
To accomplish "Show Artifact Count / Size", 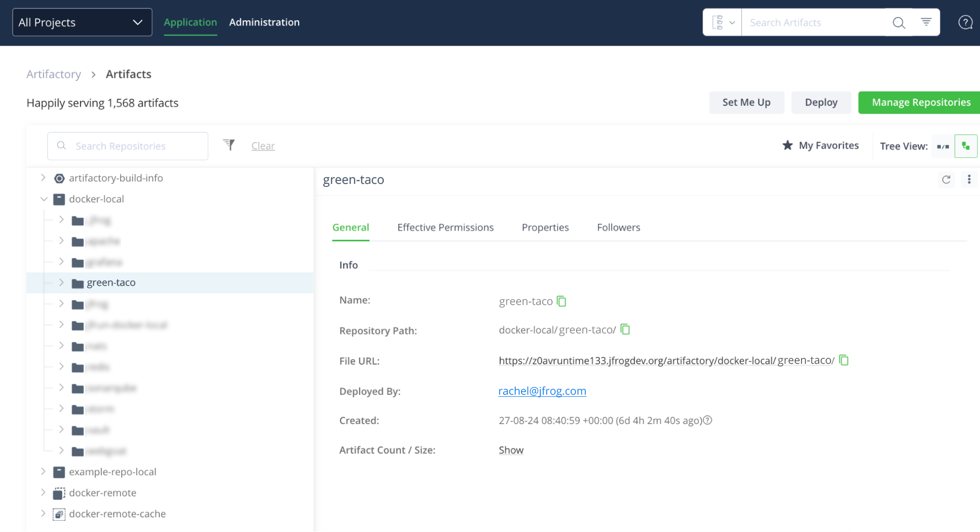I will 511,450.
